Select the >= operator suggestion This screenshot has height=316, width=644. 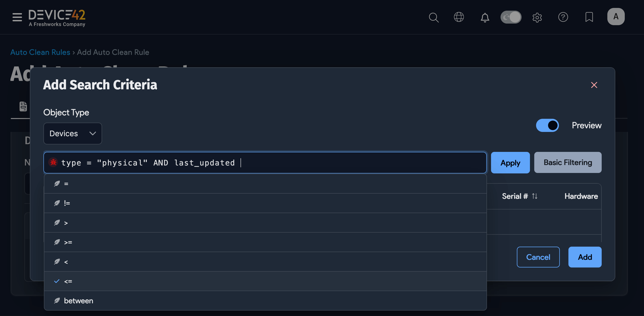pos(68,242)
